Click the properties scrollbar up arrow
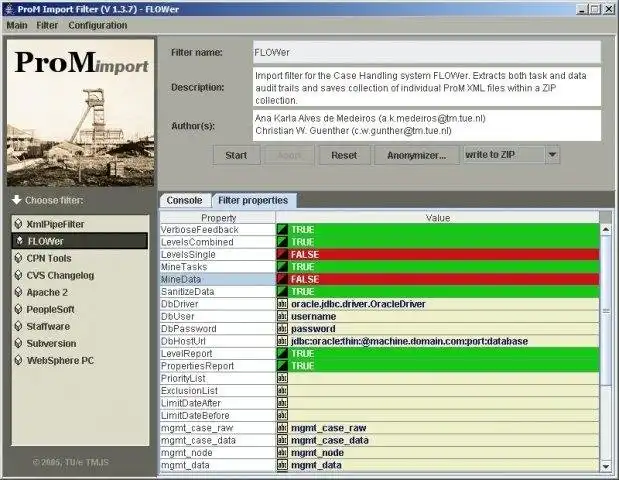The height and width of the screenshot is (480, 619). pyautogui.click(x=606, y=229)
